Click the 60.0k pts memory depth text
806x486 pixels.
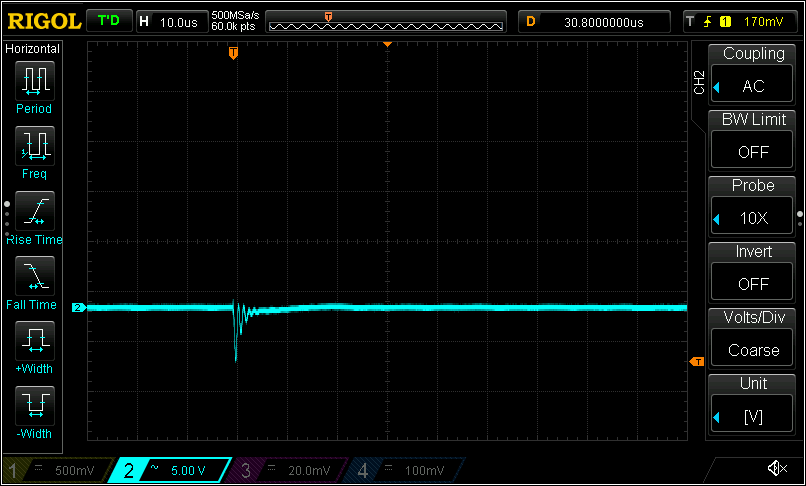coord(233,26)
